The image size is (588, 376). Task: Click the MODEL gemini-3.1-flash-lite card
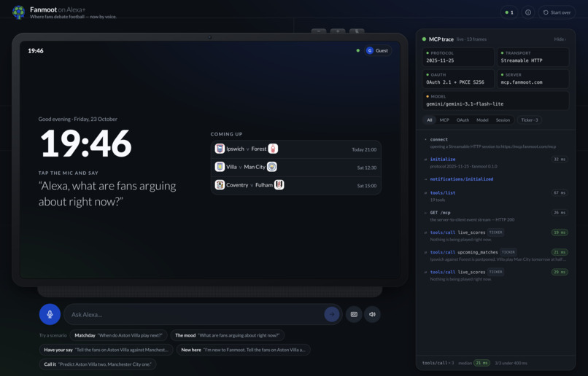pyautogui.click(x=496, y=101)
